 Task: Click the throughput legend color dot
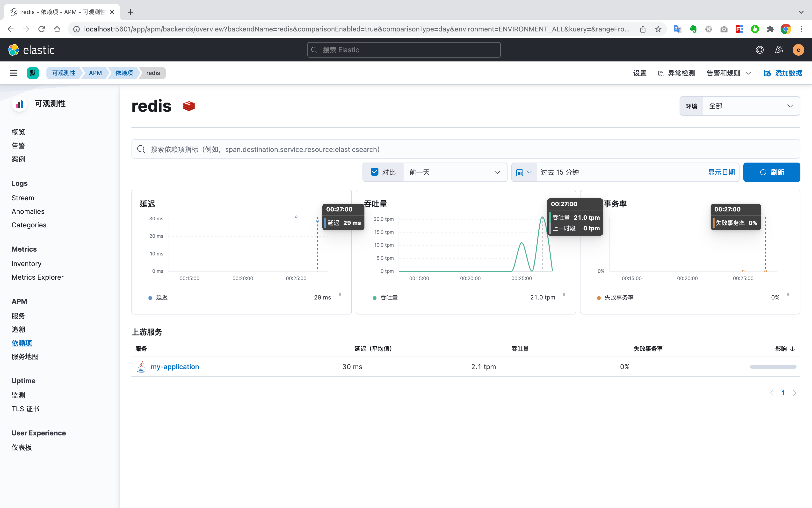coord(374,298)
